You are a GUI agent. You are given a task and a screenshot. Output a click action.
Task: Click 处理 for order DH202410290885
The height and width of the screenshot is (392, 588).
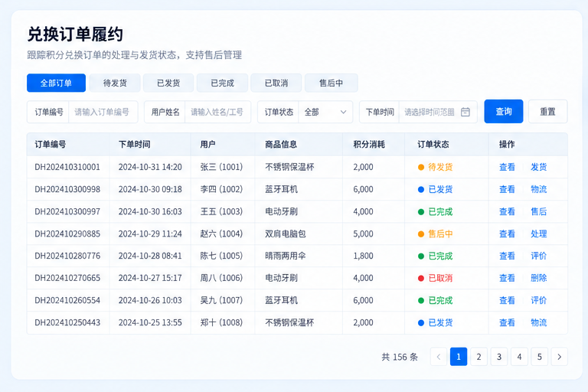point(538,234)
